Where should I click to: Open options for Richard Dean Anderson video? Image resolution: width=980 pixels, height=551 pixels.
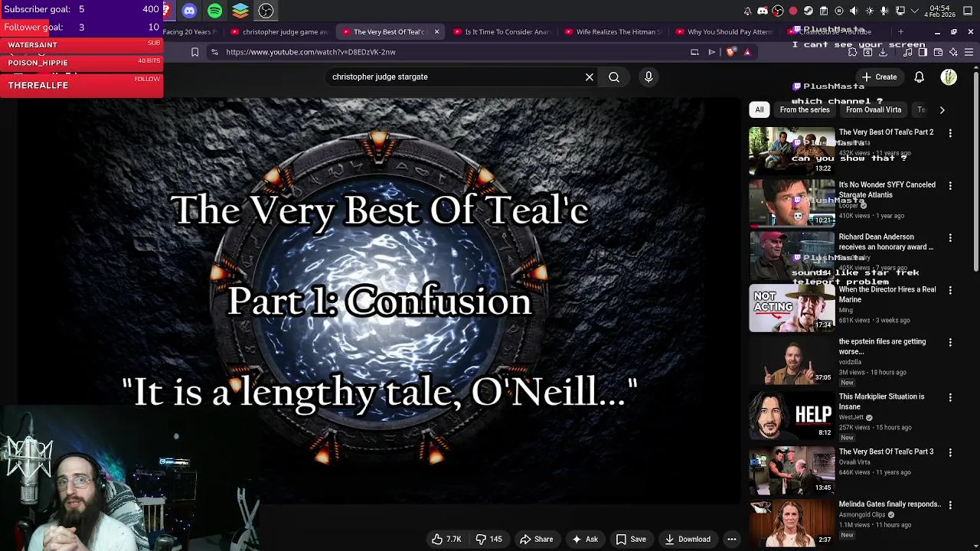pos(950,238)
